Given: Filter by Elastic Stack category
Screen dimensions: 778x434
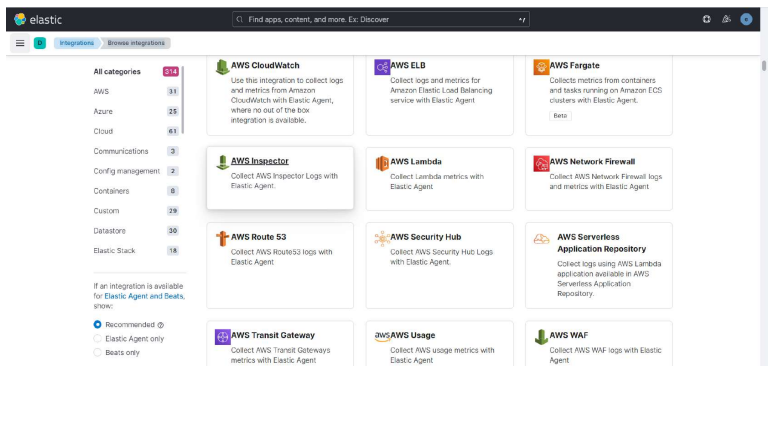Looking at the screenshot, I should (135, 250).
